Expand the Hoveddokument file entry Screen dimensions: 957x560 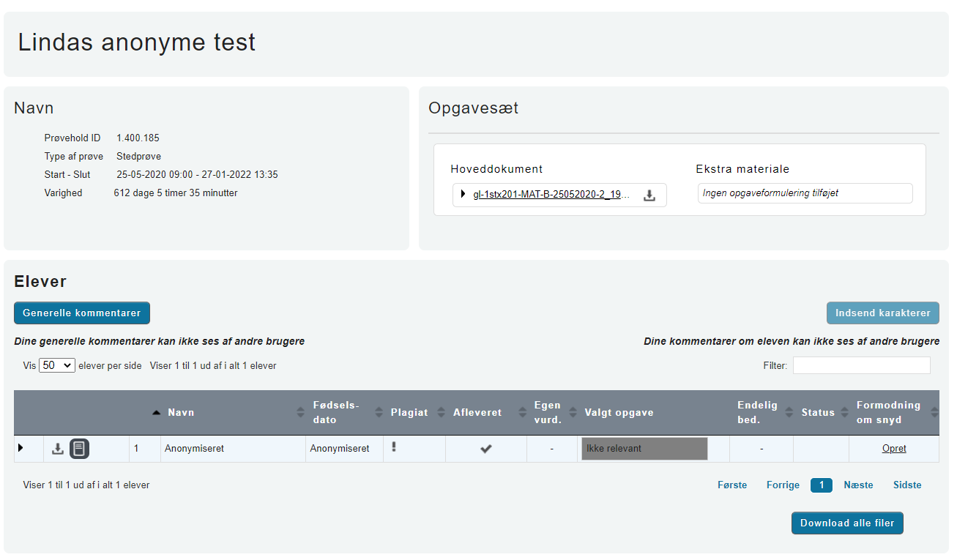click(463, 195)
